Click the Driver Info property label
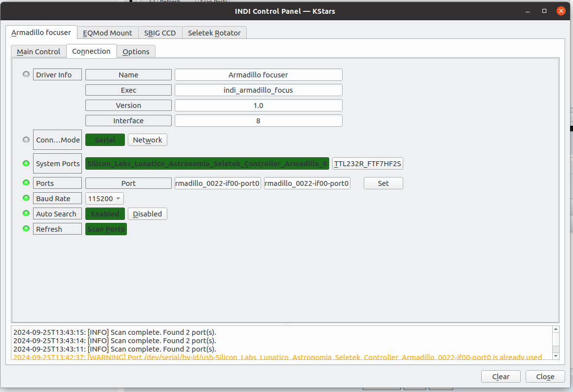The width and height of the screenshot is (573, 392). [x=57, y=75]
